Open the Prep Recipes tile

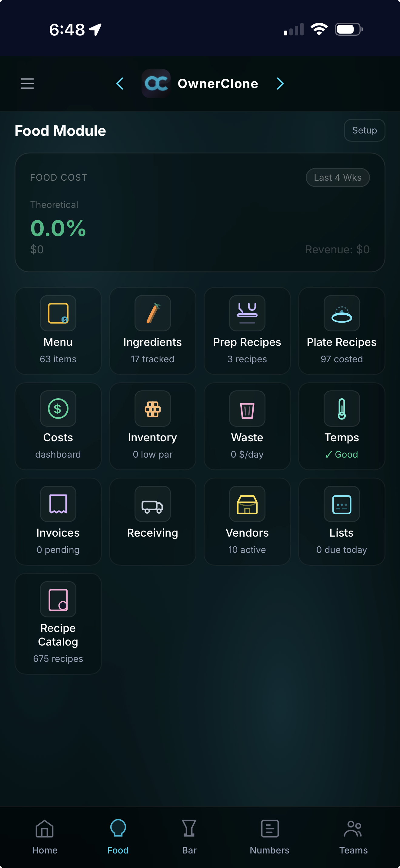247,331
